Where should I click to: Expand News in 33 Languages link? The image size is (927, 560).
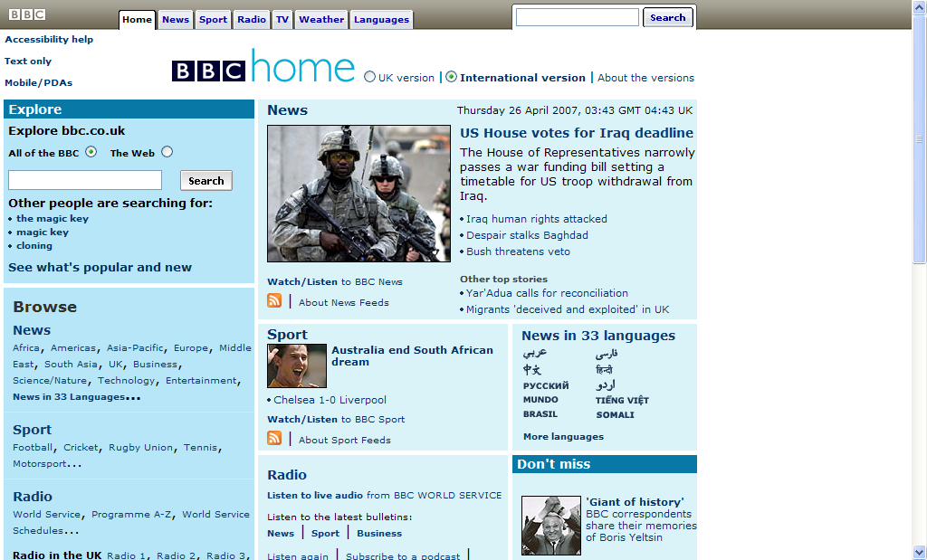[76, 397]
